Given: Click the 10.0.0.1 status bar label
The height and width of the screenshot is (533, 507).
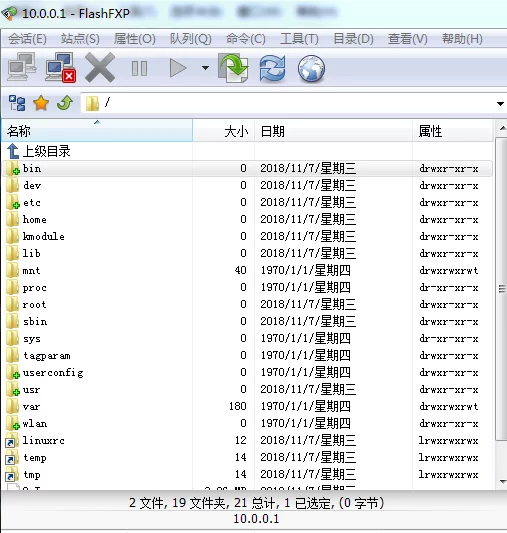Looking at the screenshot, I should coord(256,519).
